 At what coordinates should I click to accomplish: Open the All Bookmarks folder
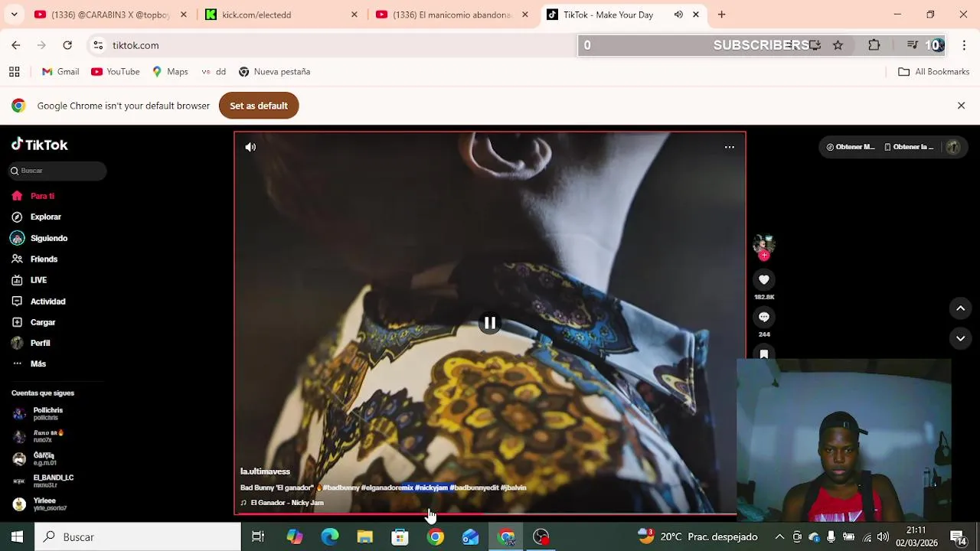click(x=933, y=72)
